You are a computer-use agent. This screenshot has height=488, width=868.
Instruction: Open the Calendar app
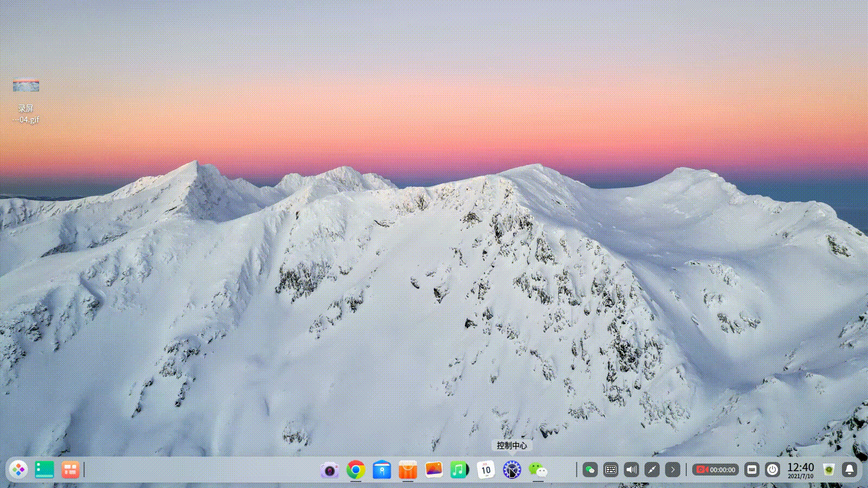(x=486, y=470)
